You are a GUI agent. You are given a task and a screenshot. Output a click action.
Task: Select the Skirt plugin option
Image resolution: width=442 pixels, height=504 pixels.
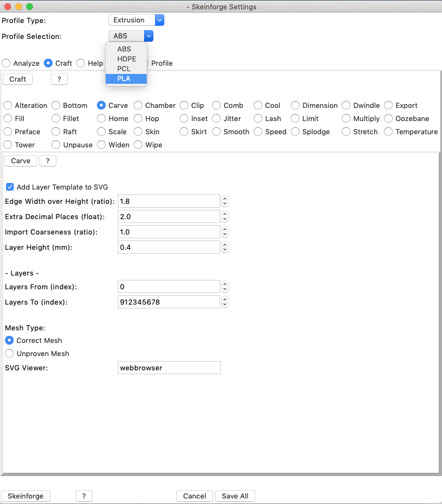(184, 132)
